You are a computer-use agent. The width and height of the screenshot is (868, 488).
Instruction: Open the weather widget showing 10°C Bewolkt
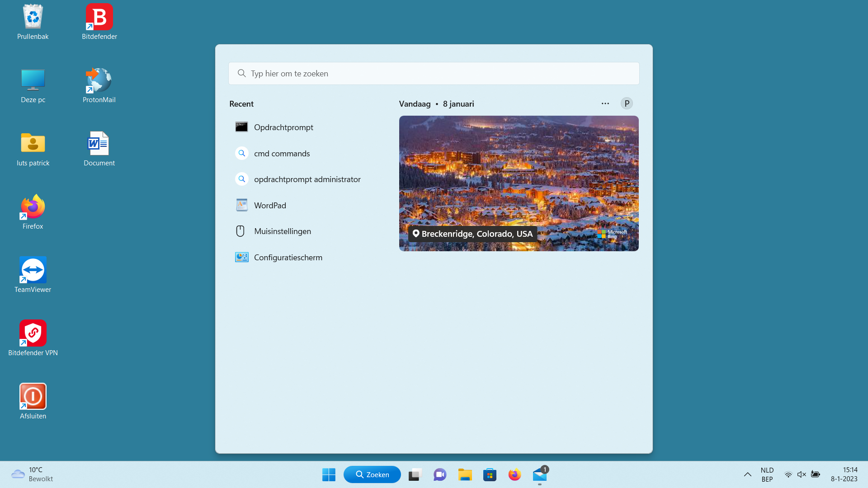(33, 474)
